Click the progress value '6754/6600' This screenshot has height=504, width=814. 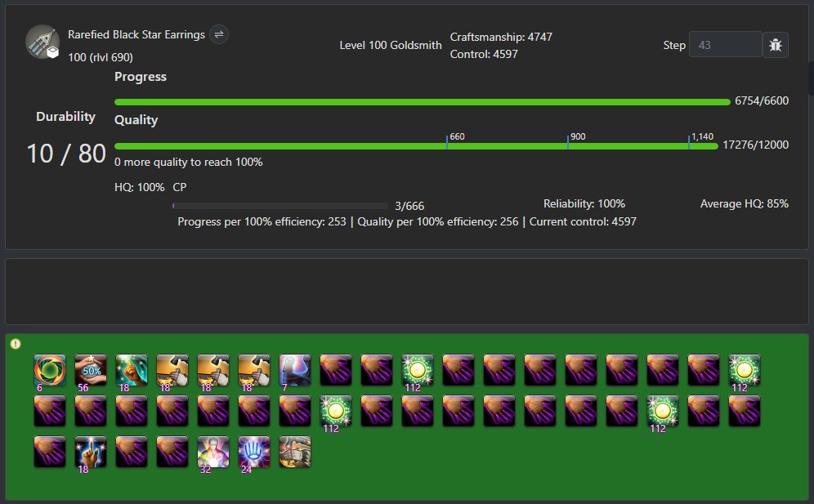coord(762,100)
